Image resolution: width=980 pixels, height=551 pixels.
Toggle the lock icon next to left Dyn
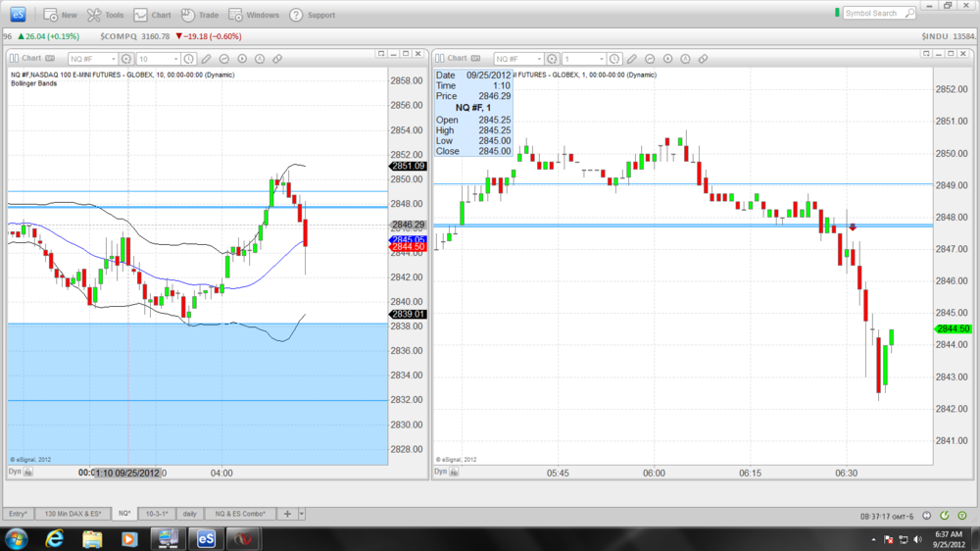pyautogui.click(x=28, y=473)
